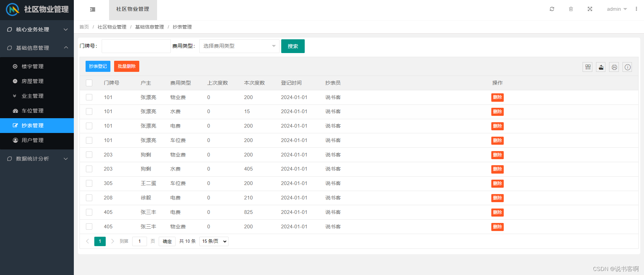Go to next page arrow
This screenshot has width=644, height=275.
pos(112,241)
